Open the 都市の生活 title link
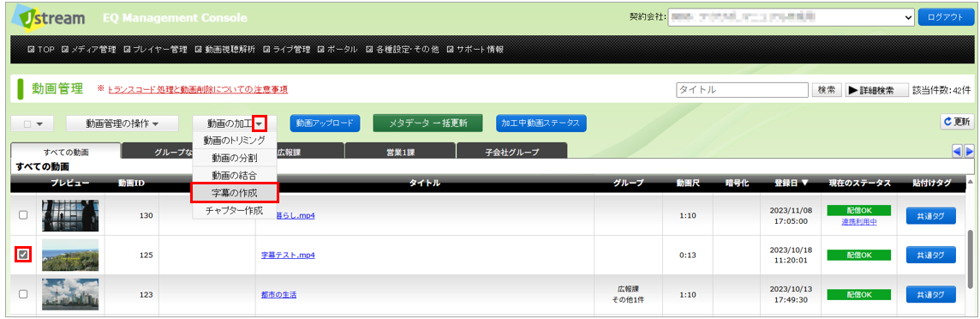 [278, 295]
